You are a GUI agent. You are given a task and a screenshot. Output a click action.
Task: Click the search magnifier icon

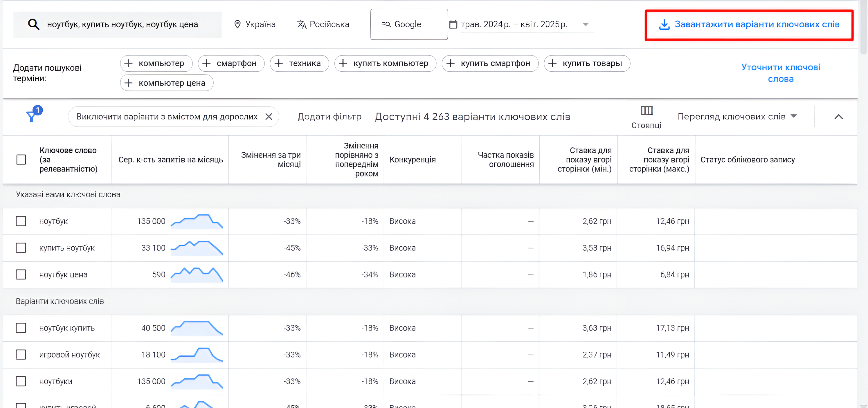pos(34,24)
